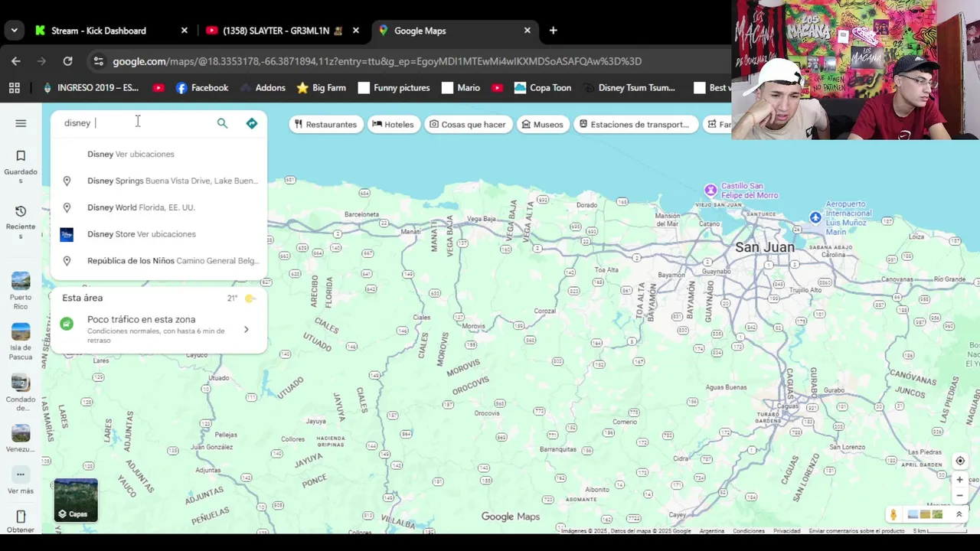Image resolution: width=980 pixels, height=551 pixels.
Task: Open a new browser tab
Action: (553, 31)
